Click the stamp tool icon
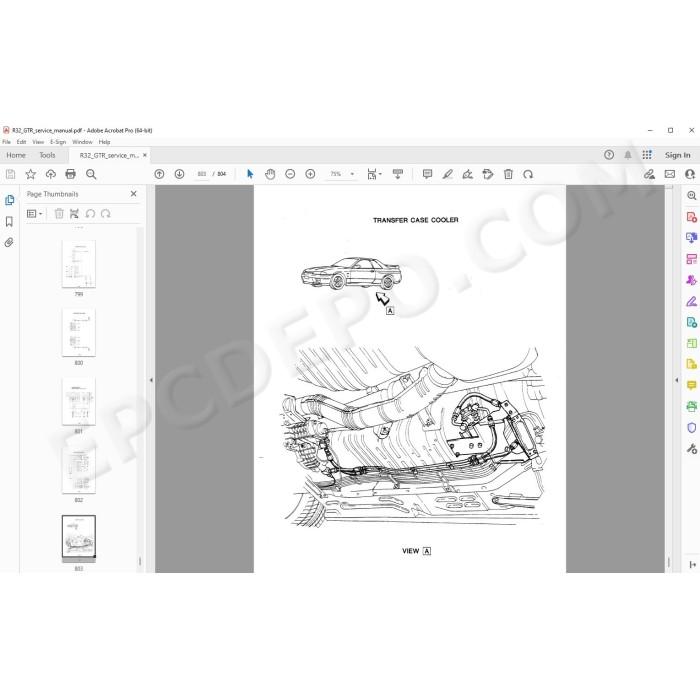The image size is (700, 700). 488,174
